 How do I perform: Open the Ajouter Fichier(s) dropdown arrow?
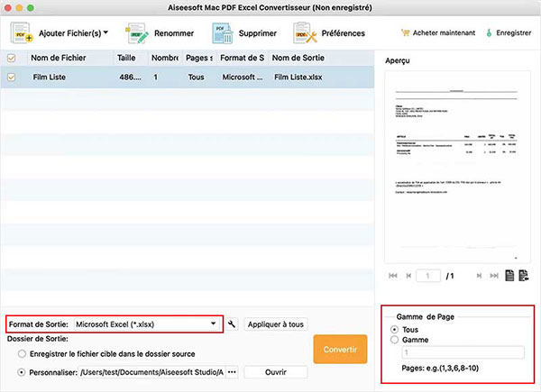point(105,32)
